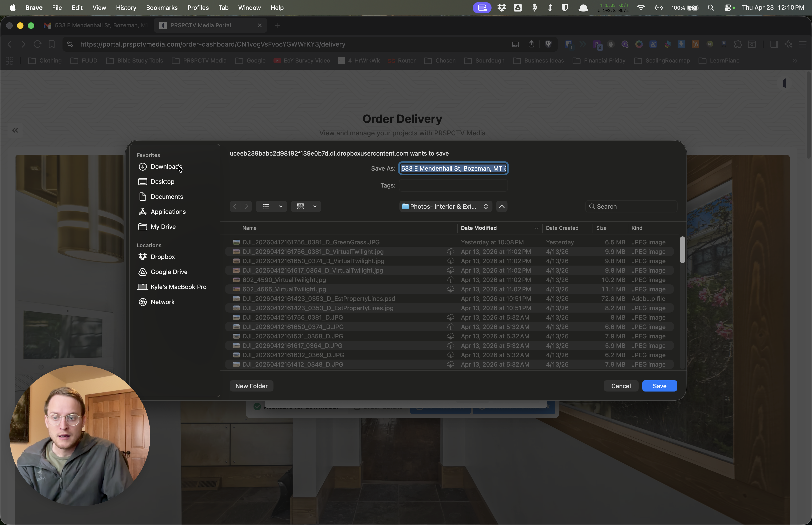Collapse the save dialog with chevron button
The height and width of the screenshot is (525, 812).
502,206
